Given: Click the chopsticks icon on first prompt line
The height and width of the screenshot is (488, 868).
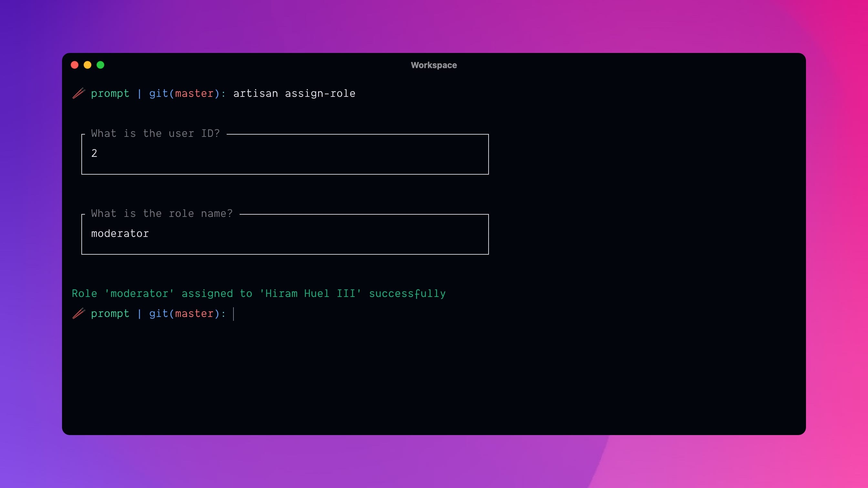Looking at the screenshot, I should click(78, 93).
